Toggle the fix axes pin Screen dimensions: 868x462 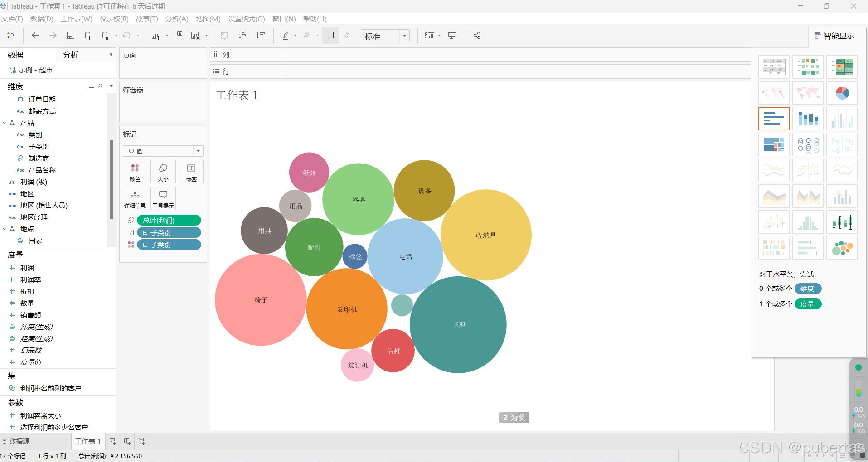pos(347,35)
